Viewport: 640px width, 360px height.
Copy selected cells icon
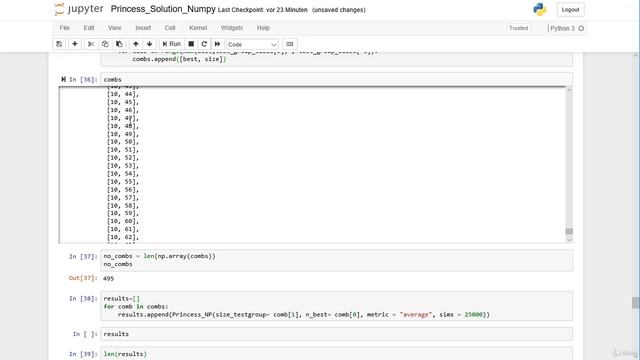pos(105,44)
